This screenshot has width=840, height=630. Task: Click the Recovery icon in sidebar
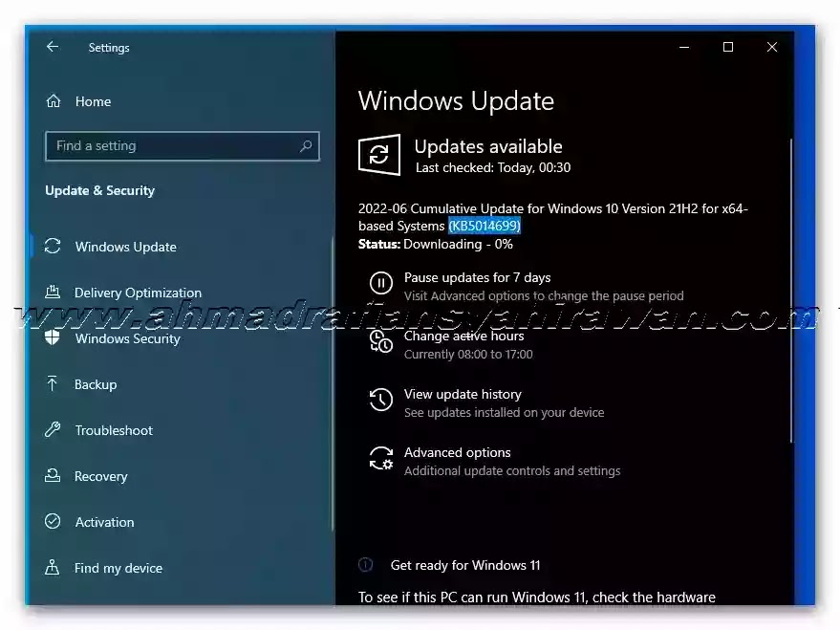coord(54,476)
